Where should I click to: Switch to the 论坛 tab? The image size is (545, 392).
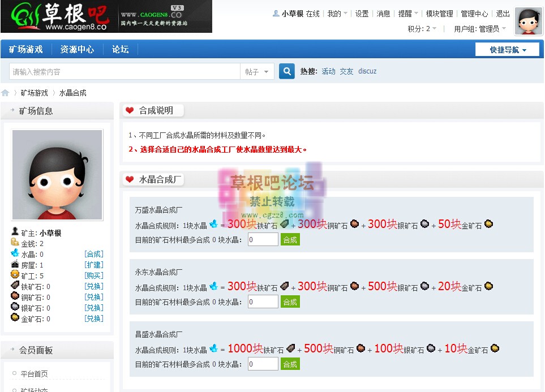[119, 49]
